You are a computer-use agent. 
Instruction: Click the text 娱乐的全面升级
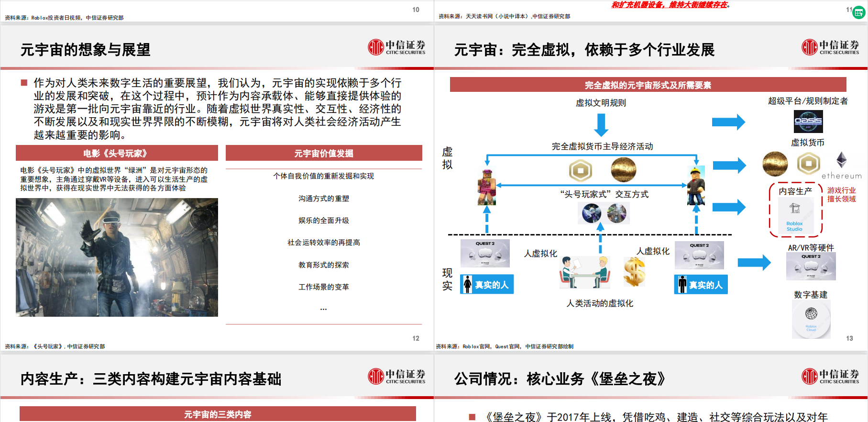pyautogui.click(x=324, y=220)
